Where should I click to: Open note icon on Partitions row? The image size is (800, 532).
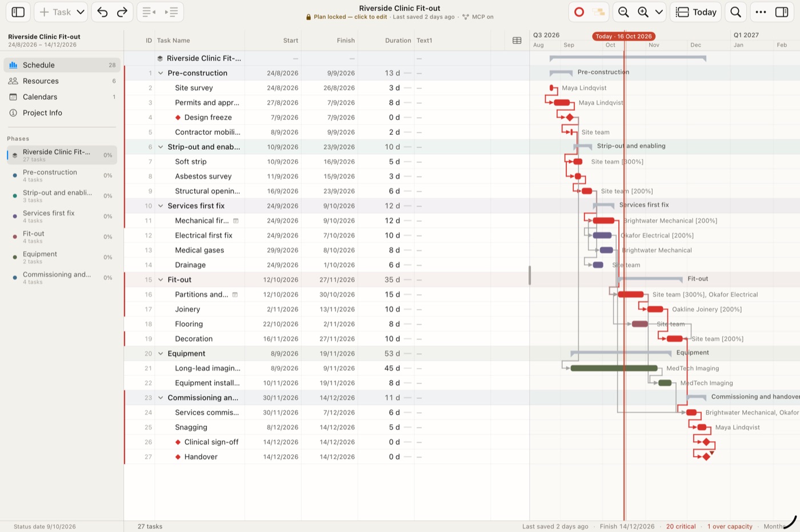pyautogui.click(x=235, y=294)
